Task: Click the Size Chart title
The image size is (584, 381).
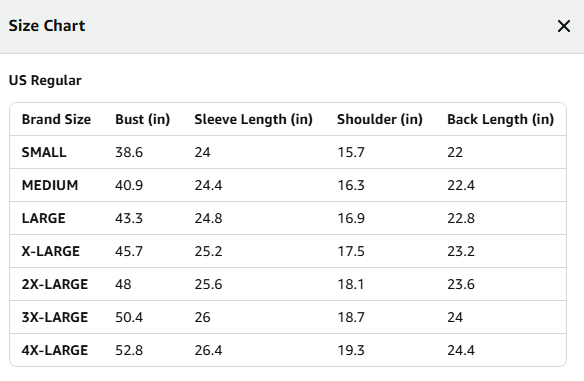Action: pos(47,26)
